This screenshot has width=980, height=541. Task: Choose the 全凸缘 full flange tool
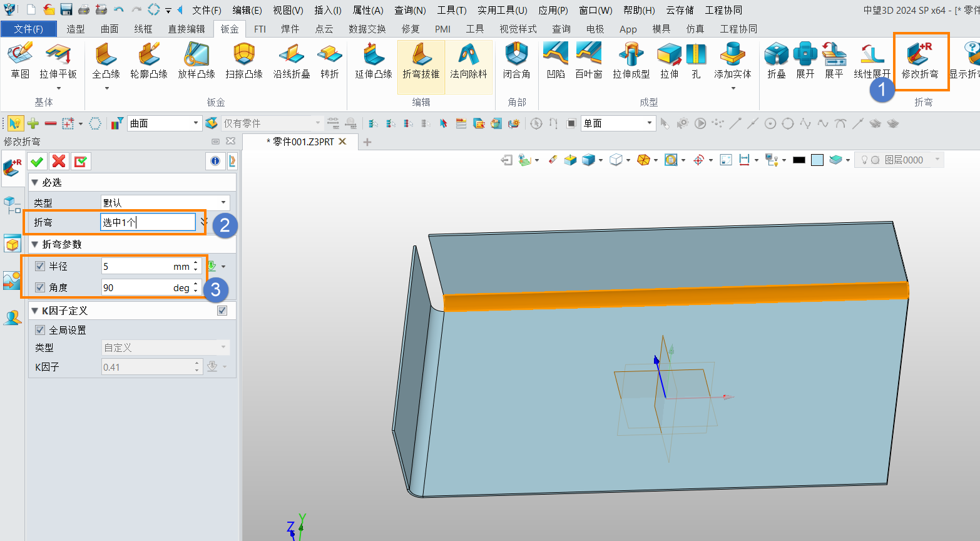[106, 61]
